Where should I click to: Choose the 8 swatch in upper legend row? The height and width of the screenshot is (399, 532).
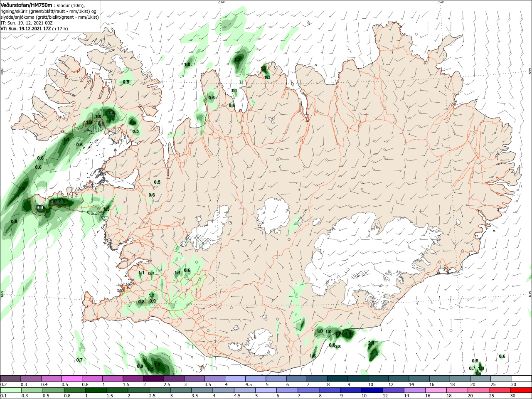(x=337, y=379)
